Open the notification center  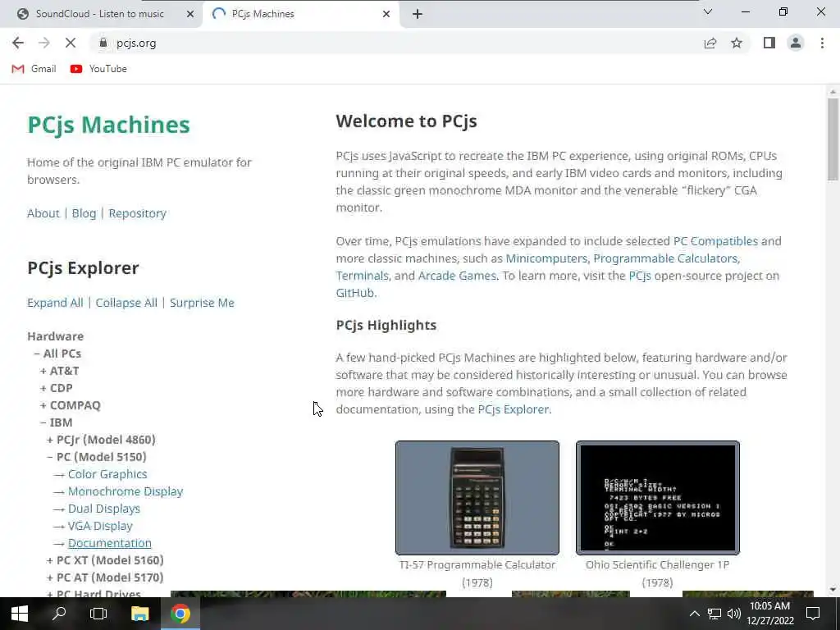point(813,614)
